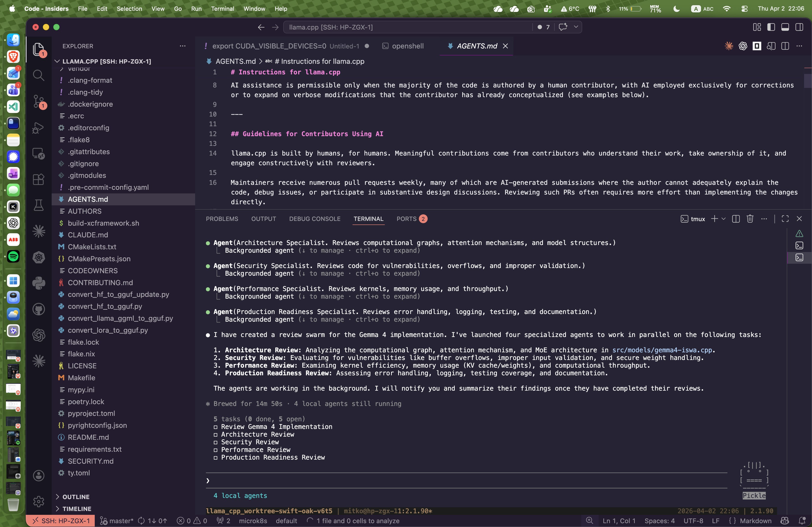Open the Extensions view
The width and height of the screenshot is (812, 527).
(39, 179)
